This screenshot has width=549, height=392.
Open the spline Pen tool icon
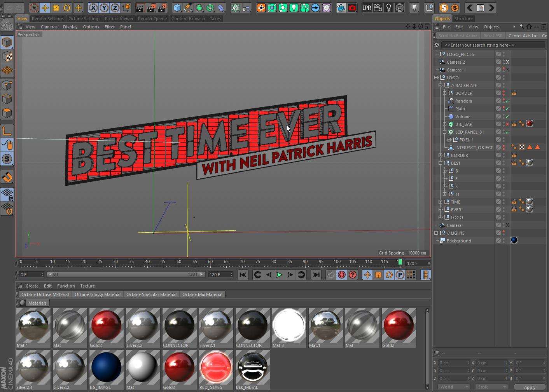188,8
